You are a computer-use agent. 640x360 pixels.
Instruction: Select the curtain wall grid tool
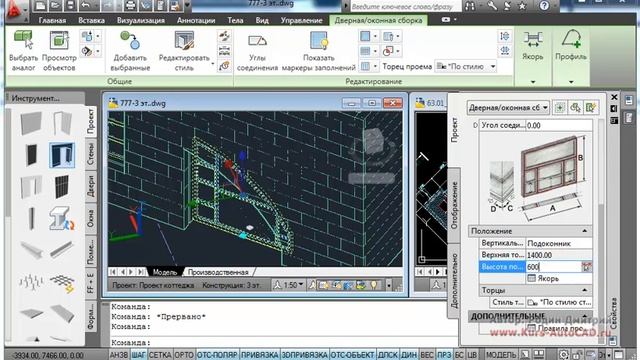pyautogui.click(x=62, y=187)
